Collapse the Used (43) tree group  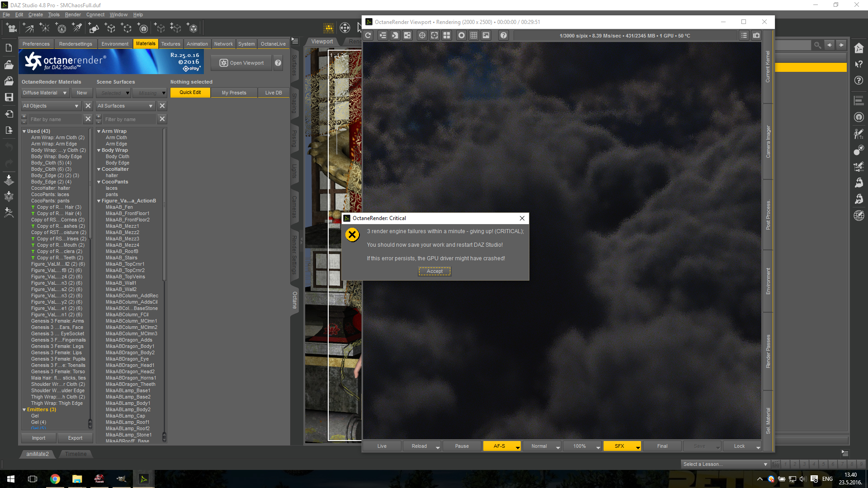[24, 131]
